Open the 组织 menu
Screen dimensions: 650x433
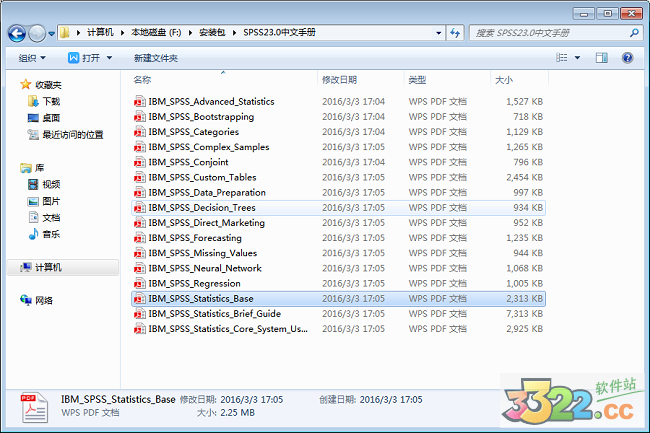32,58
